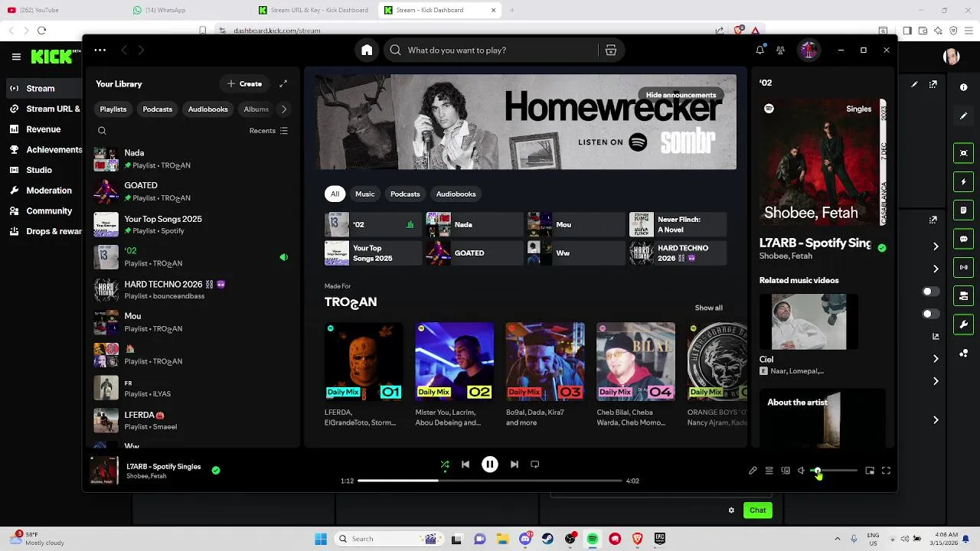Open Spotify notifications bell
Screen dimensions: 980x551
(759, 51)
